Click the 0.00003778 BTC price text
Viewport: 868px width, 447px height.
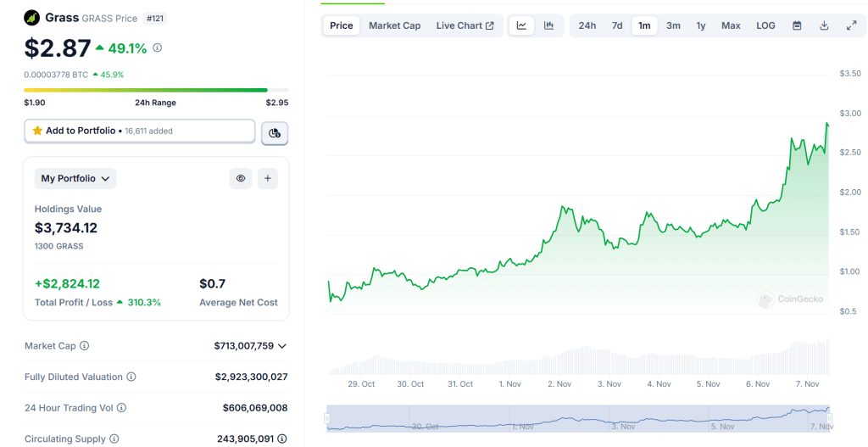pos(56,75)
